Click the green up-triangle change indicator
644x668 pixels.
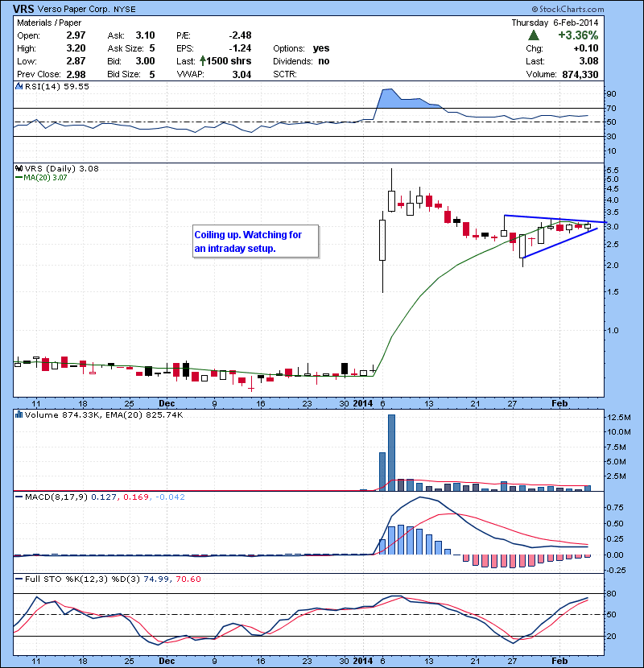(533, 35)
